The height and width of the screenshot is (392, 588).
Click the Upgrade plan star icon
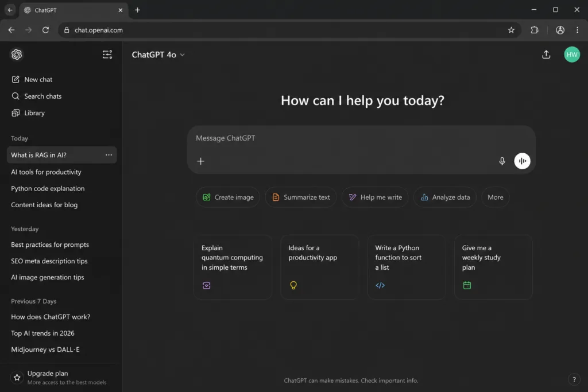pos(17,378)
